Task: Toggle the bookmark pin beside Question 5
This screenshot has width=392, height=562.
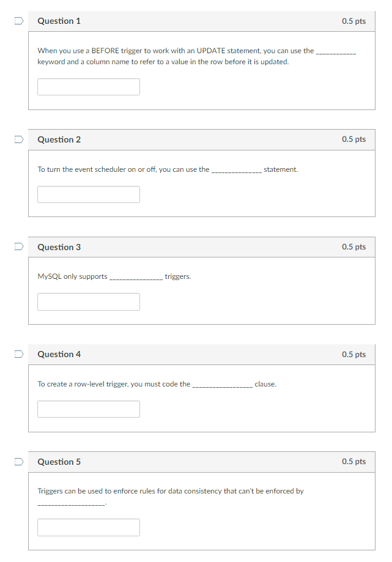Action: [18, 461]
